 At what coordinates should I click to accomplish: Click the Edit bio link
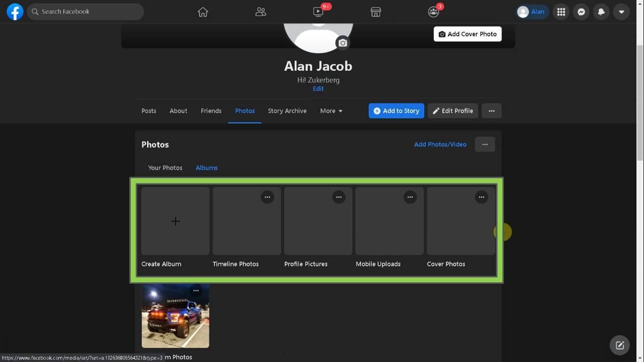tap(318, 89)
